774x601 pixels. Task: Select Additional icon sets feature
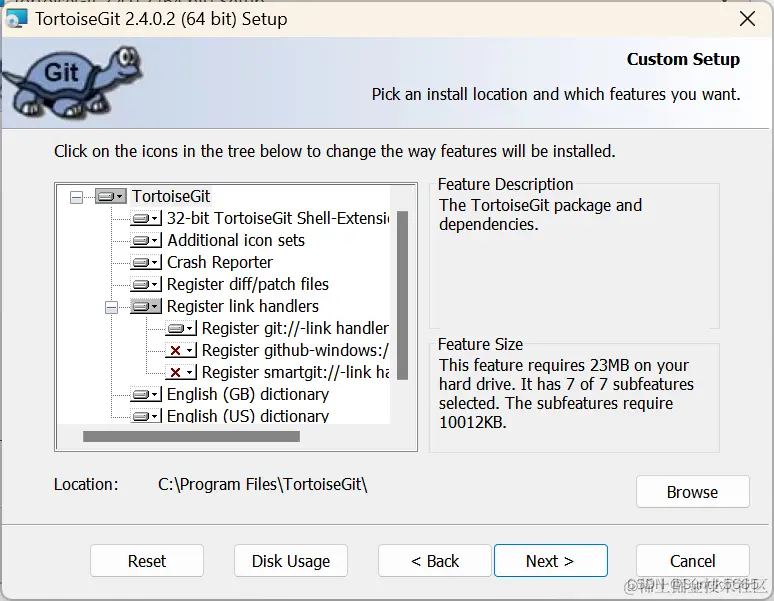(236, 240)
